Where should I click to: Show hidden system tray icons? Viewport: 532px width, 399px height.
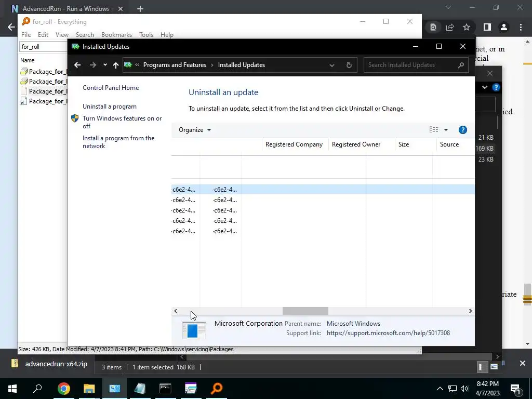(x=440, y=389)
